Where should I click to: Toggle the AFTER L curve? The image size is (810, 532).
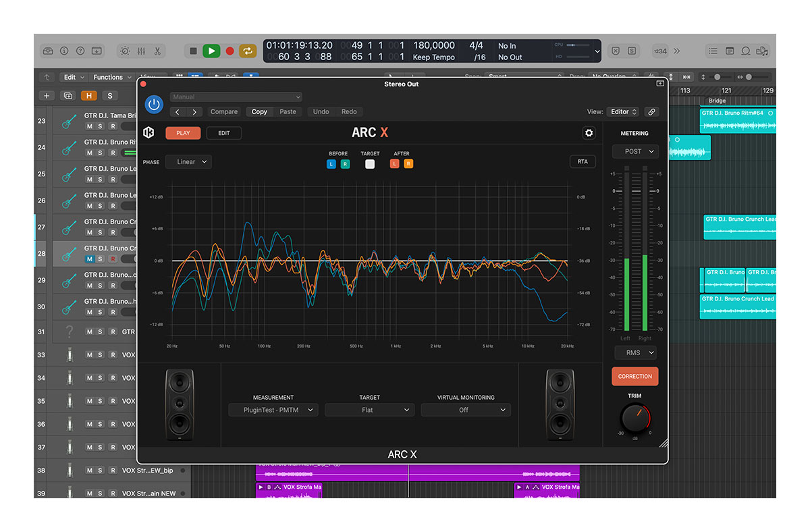[x=394, y=163]
